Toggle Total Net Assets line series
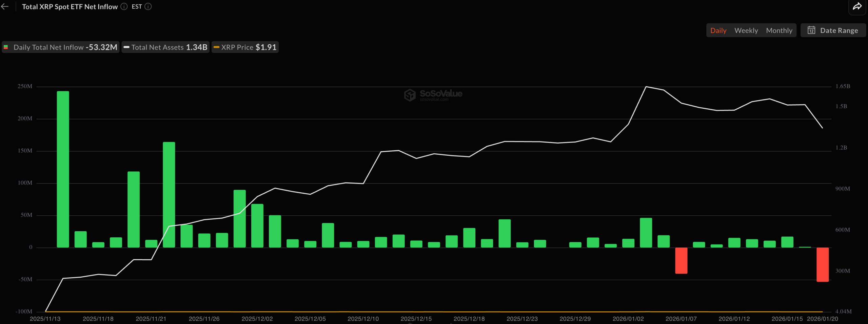The height and width of the screenshot is (324, 868). point(165,47)
